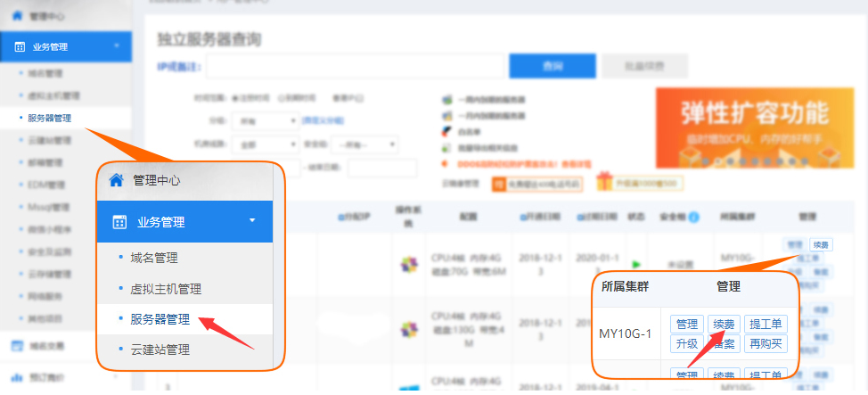Click the 提工单 button in callout

(766, 324)
